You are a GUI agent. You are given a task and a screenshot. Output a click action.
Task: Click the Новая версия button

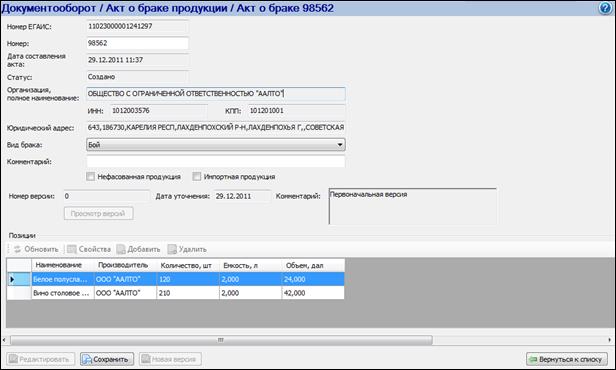(170, 359)
